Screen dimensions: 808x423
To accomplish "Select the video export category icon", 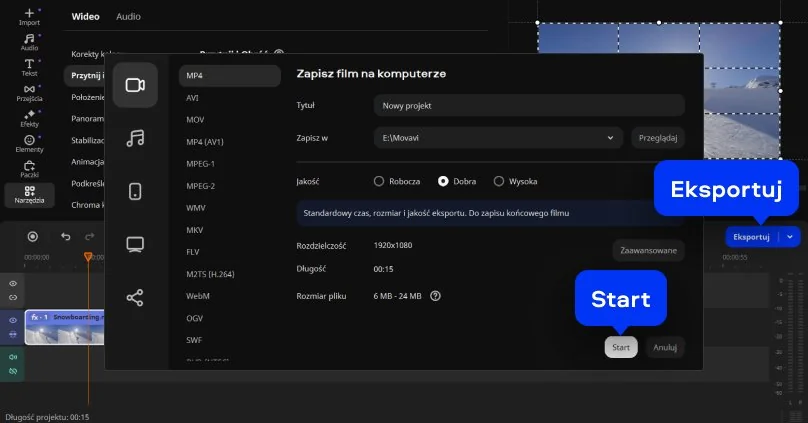I will (x=135, y=85).
